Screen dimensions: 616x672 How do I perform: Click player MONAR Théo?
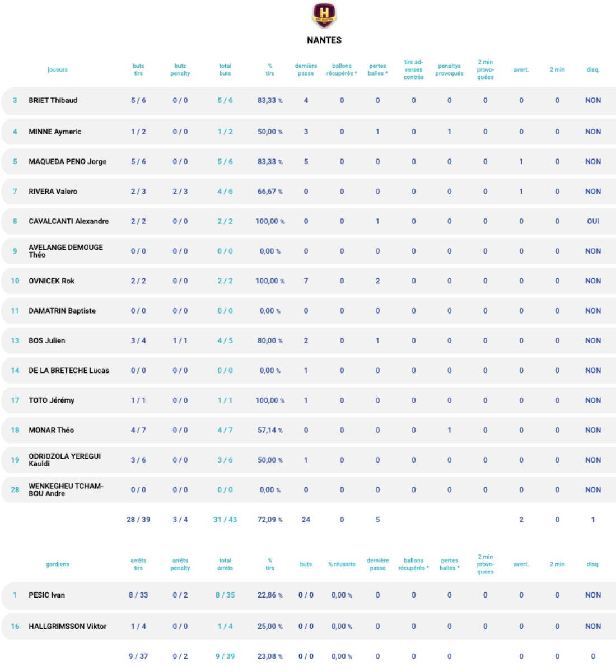coord(52,430)
